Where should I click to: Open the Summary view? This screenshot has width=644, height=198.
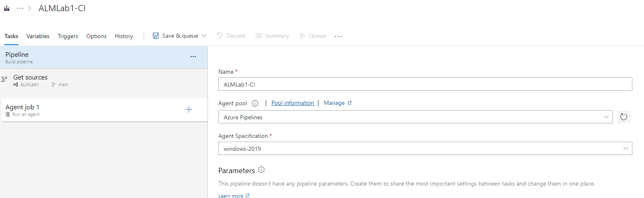tap(272, 36)
